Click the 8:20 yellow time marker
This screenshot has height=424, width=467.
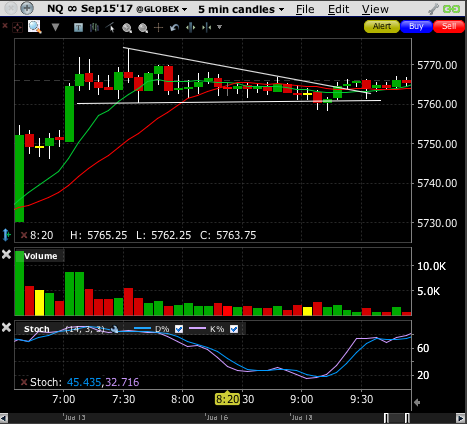coord(227,399)
